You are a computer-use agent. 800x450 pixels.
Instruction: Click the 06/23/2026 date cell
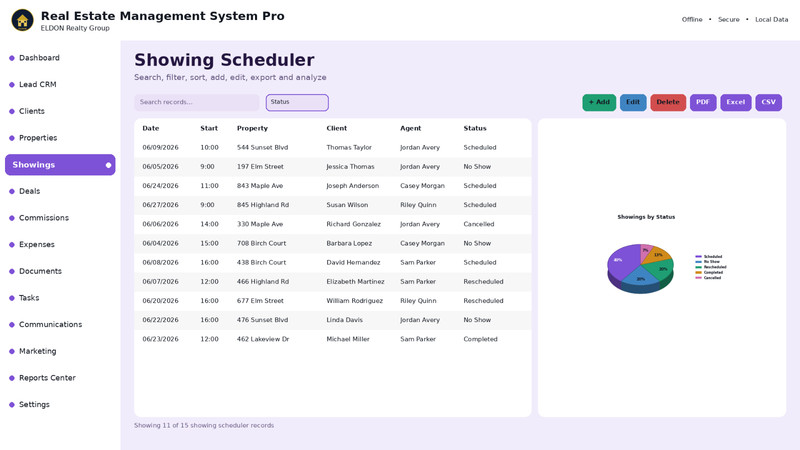click(x=160, y=339)
